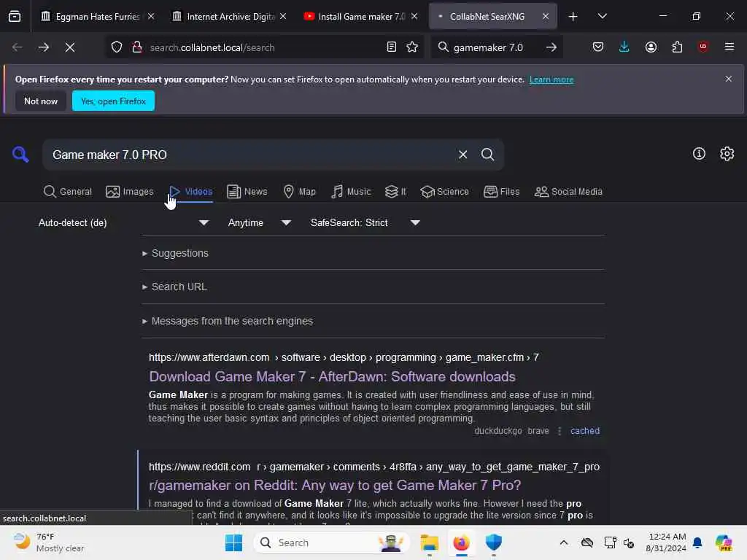Click the Firefox icon in the taskbar
The width and height of the screenshot is (747, 560).
pos(461,542)
